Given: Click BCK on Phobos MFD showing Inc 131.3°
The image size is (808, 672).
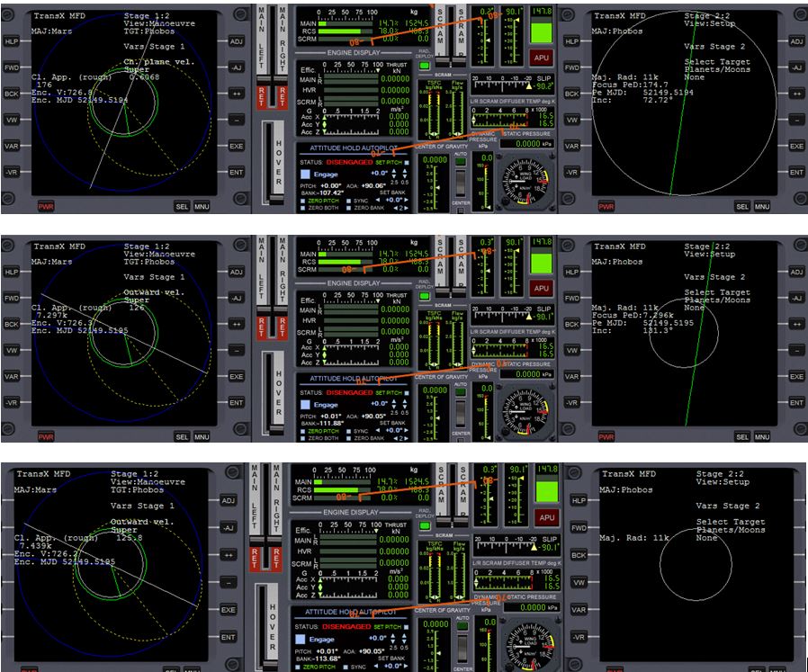Looking at the screenshot, I should pyautogui.click(x=571, y=324).
